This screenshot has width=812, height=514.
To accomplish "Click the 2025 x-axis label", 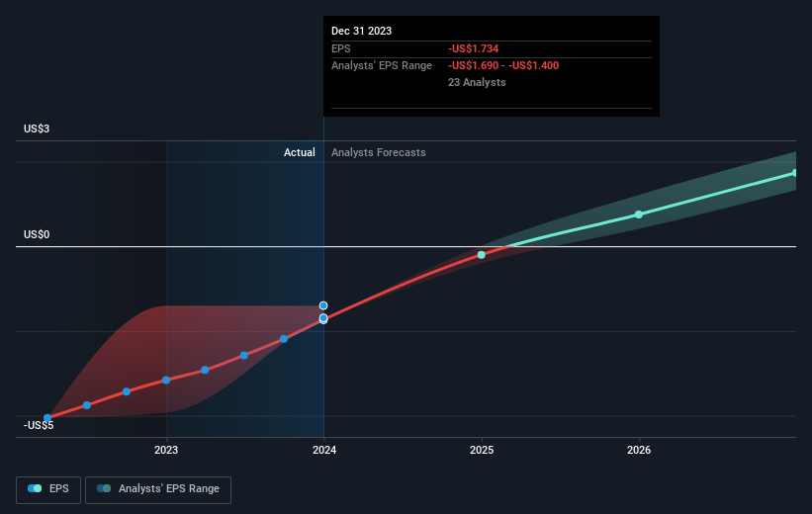I will tap(482, 452).
